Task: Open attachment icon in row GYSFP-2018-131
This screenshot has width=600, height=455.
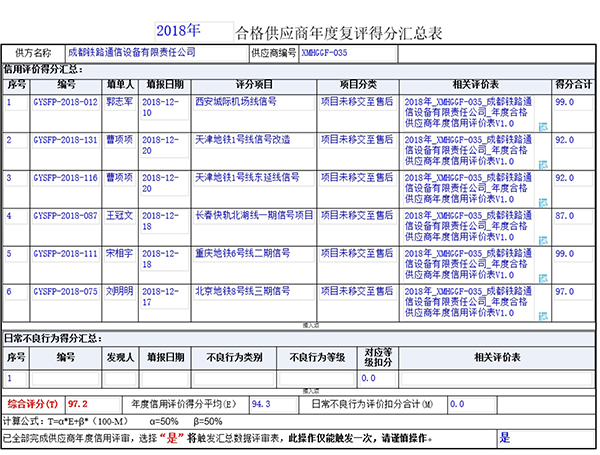Action: pyautogui.click(x=543, y=165)
